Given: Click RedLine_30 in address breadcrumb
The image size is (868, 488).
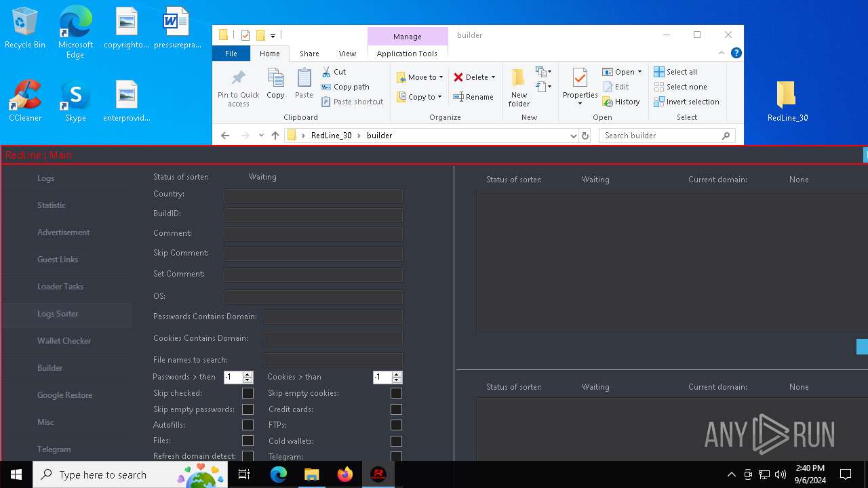Looking at the screenshot, I should [x=331, y=136].
